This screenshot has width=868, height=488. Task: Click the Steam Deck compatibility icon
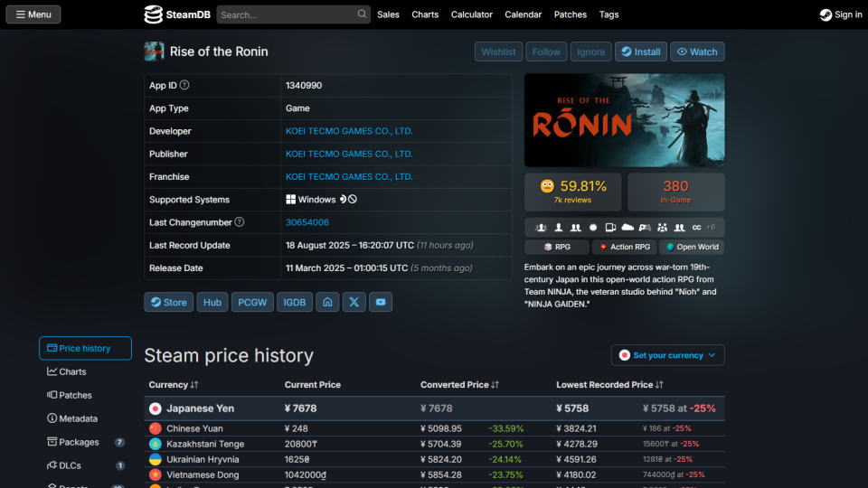coord(343,199)
